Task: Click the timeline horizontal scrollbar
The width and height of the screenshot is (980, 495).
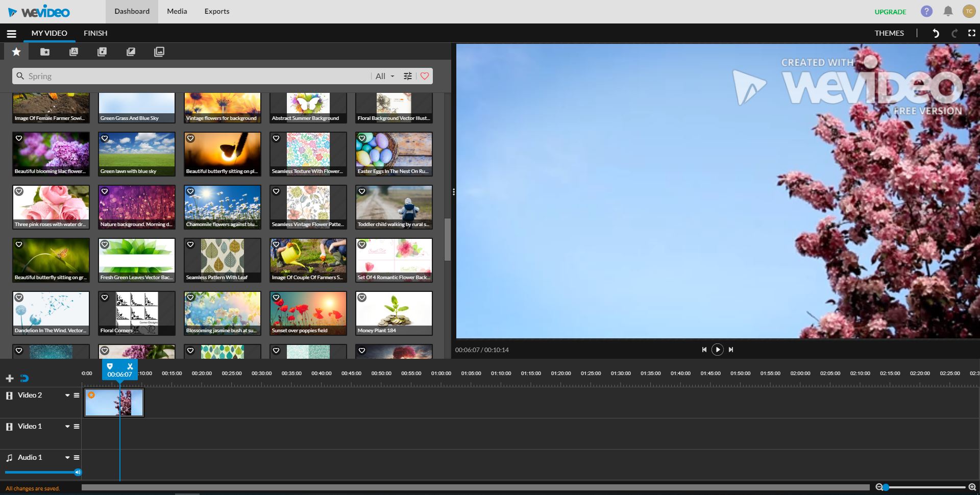Action: [x=475, y=487]
